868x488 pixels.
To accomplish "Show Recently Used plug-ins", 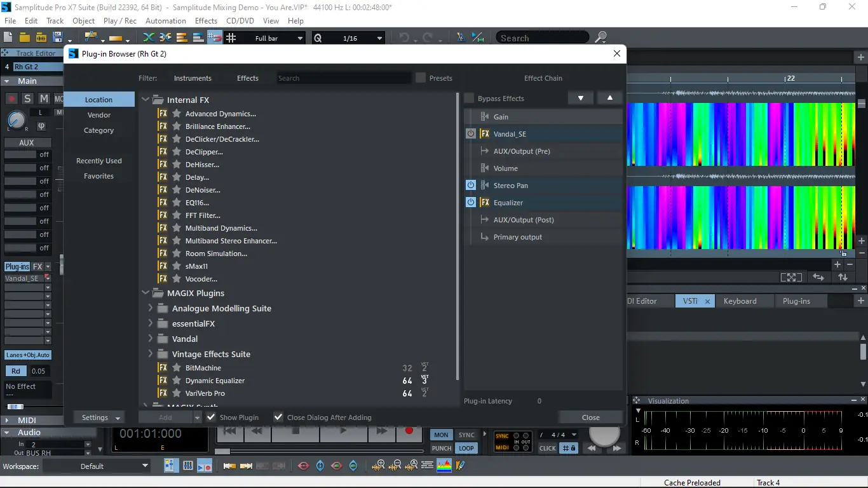I will 99,161.
